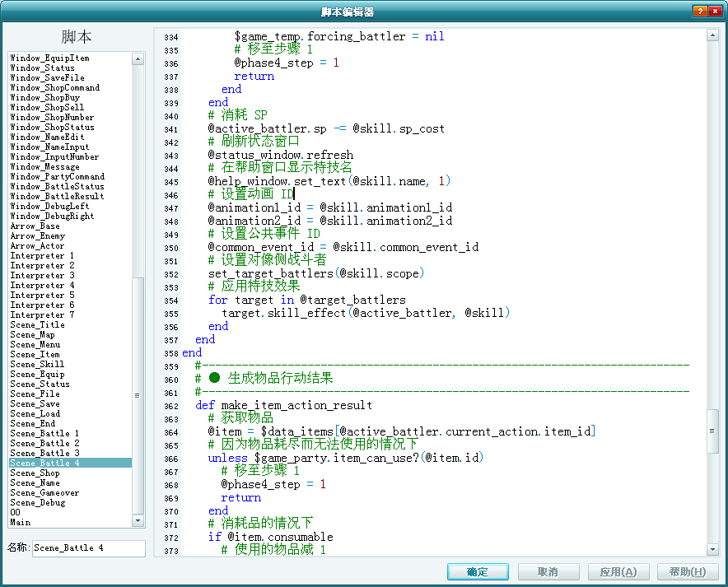The image size is (728, 587).
Task: Select the 00 script entry
Action: 16,512
